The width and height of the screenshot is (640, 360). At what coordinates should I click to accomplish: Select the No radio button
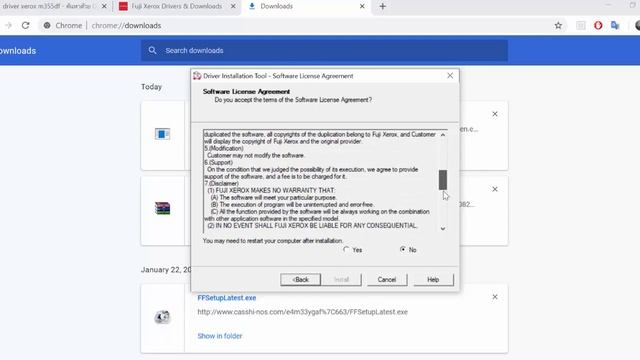[x=403, y=249]
